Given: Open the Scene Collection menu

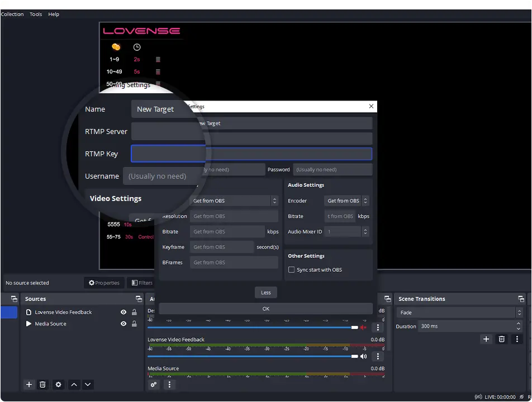Looking at the screenshot, I should (12, 14).
